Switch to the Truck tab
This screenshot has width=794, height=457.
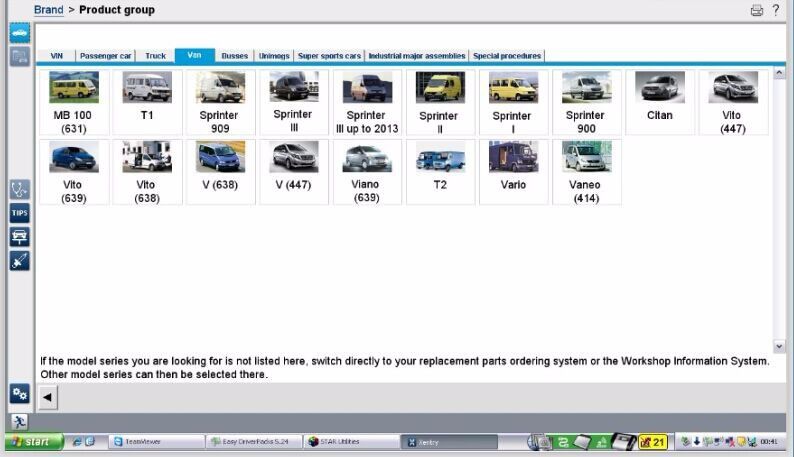point(155,56)
